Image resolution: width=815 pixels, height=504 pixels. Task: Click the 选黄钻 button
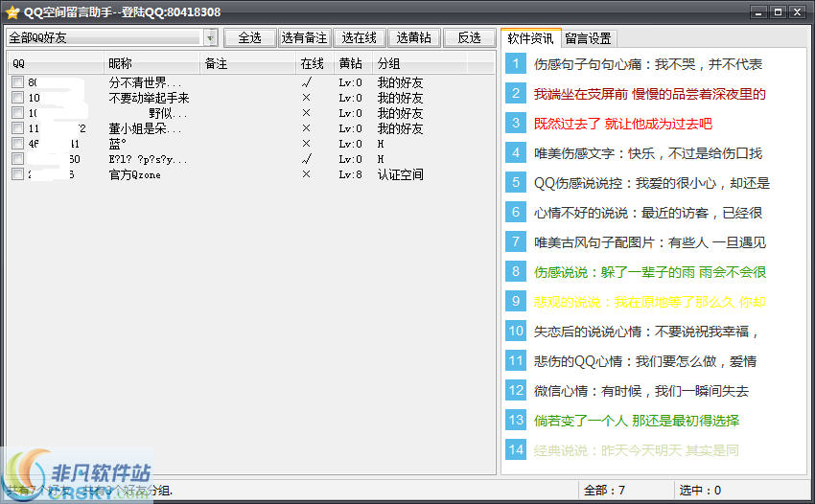[414, 38]
